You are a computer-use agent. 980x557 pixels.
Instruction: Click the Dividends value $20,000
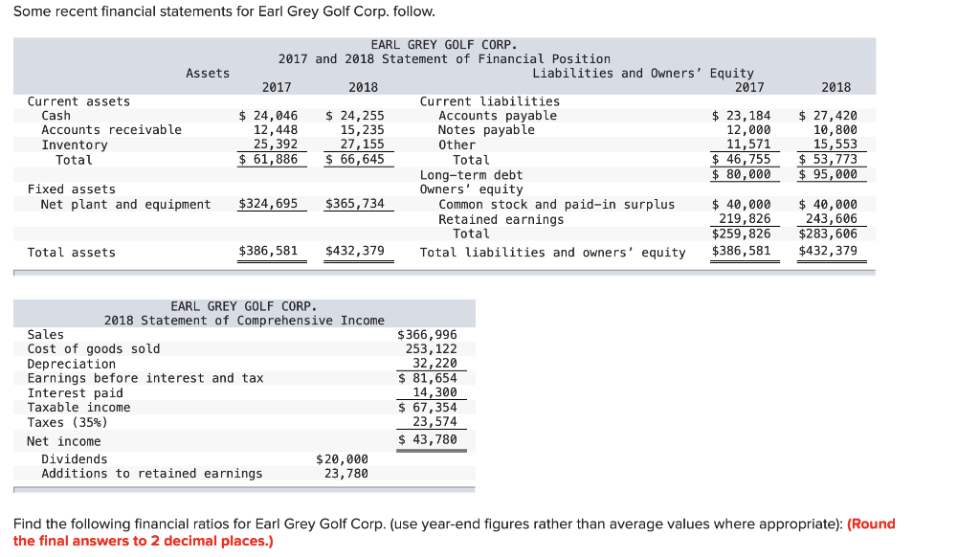[x=342, y=459]
